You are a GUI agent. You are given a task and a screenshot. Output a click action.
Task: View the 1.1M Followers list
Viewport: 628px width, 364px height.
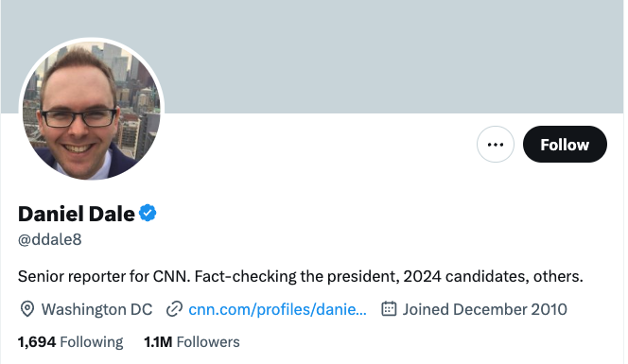pyautogui.click(x=192, y=342)
